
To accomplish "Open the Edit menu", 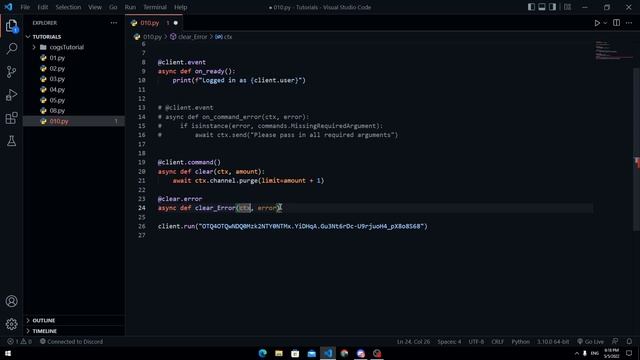I will 42,7.
